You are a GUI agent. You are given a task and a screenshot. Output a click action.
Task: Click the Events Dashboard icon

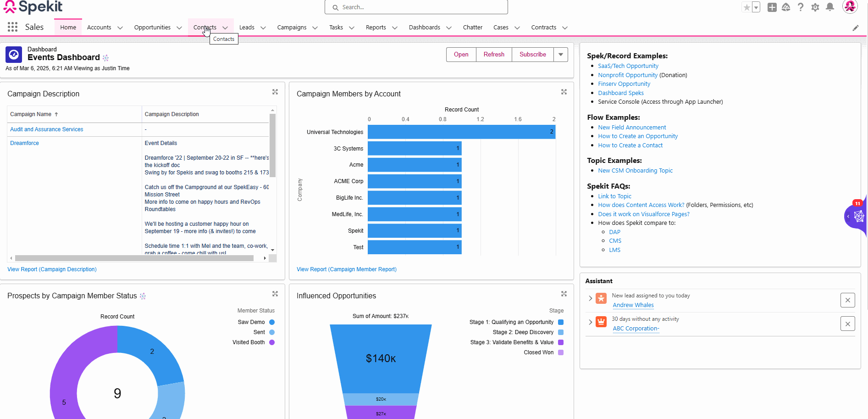click(14, 55)
